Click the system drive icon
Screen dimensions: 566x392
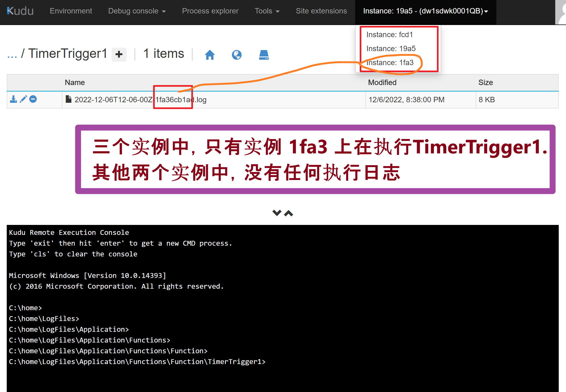(264, 55)
